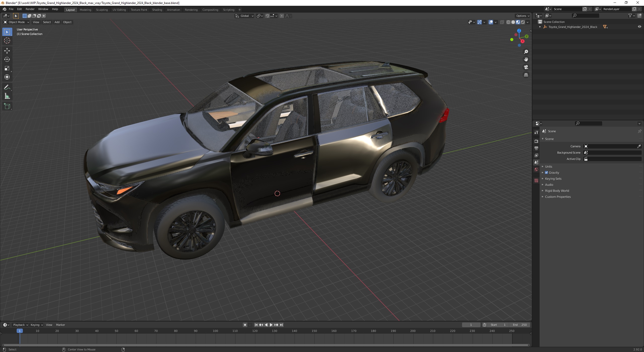This screenshot has width=644, height=352.
Task: Expand the Custom Properties panel
Action: [557, 197]
